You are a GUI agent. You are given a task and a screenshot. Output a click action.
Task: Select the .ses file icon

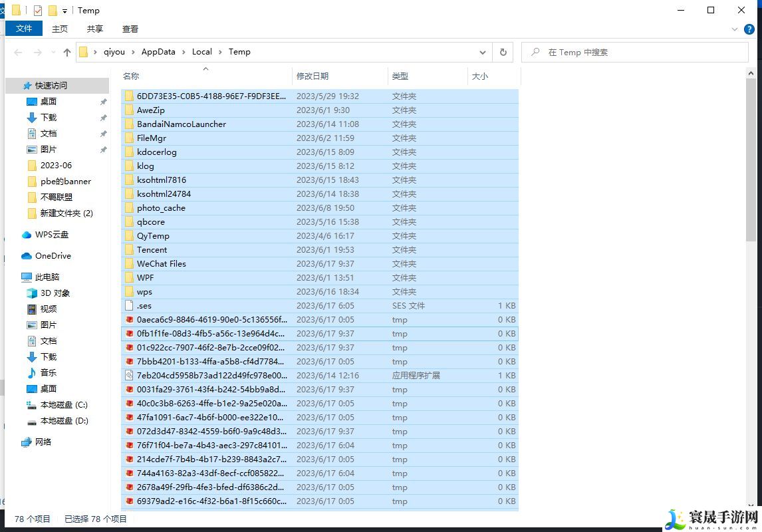(x=130, y=306)
